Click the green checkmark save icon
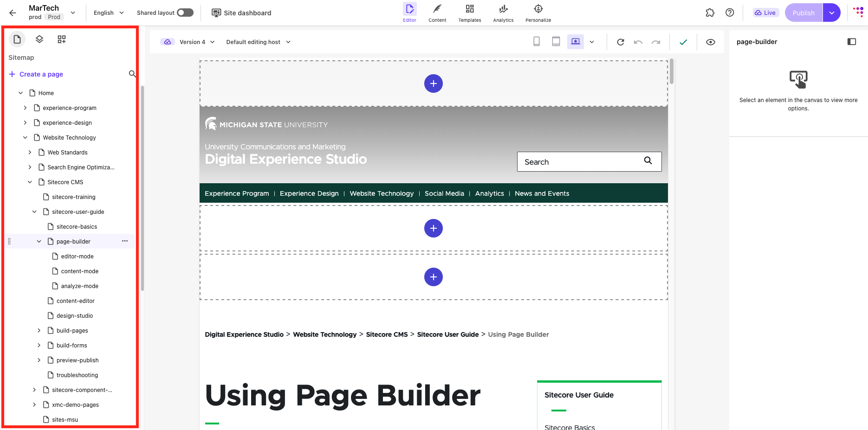 683,42
